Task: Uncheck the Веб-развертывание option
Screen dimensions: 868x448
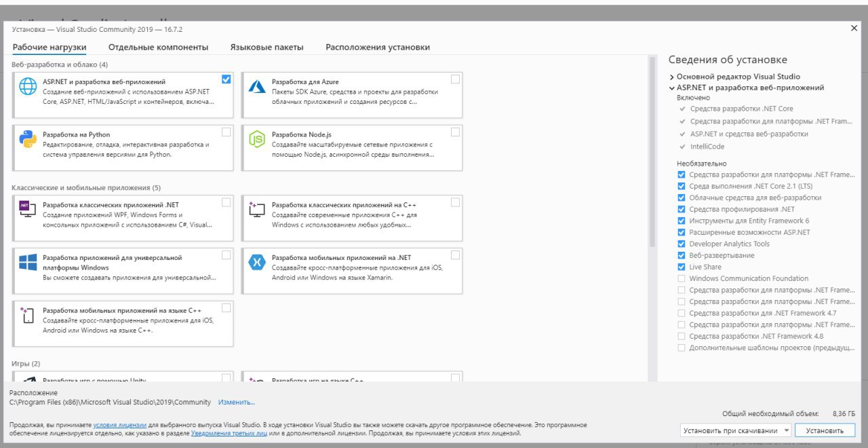Action: point(682,255)
